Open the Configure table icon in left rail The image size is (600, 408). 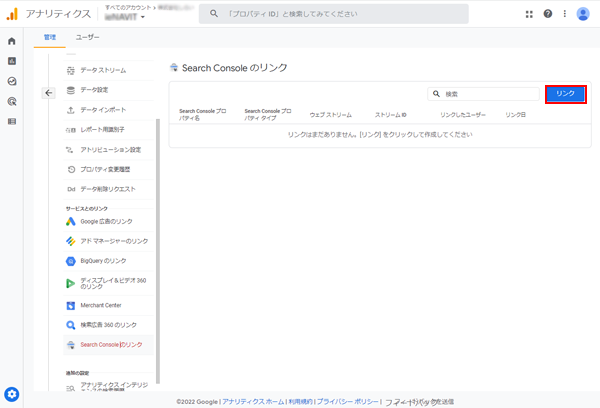point(12,121)
